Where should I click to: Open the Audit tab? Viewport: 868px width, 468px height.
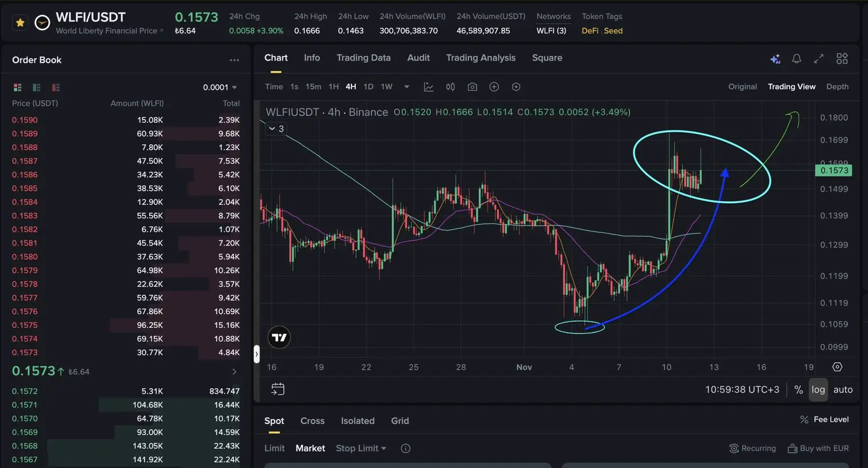418,58
